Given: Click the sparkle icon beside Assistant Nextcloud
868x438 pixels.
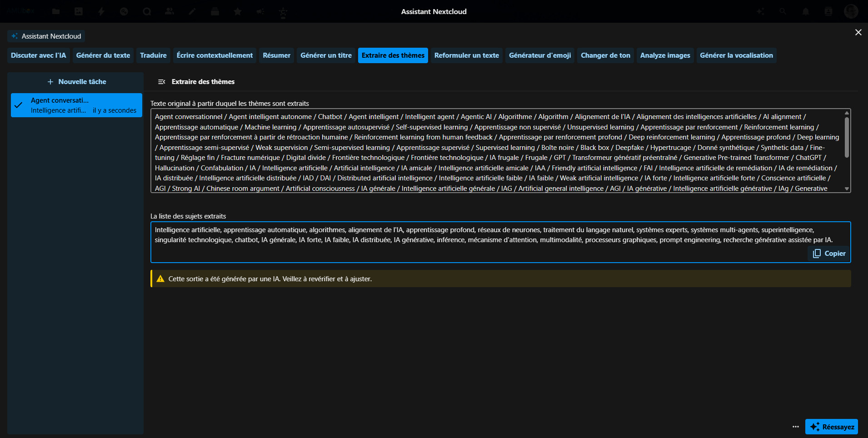Looking at the screenshot, I should click(x=15, y=36).
